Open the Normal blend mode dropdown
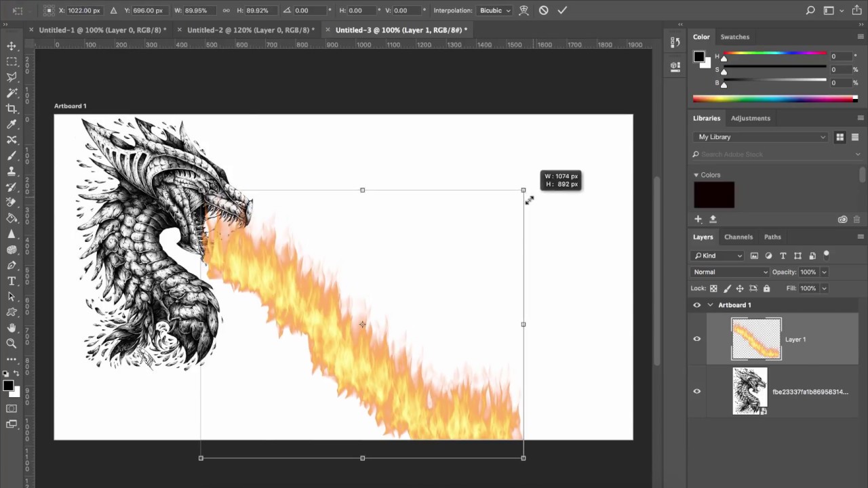Image resolution: width=868 pixels, height=488 pixels. coord(730,272)
